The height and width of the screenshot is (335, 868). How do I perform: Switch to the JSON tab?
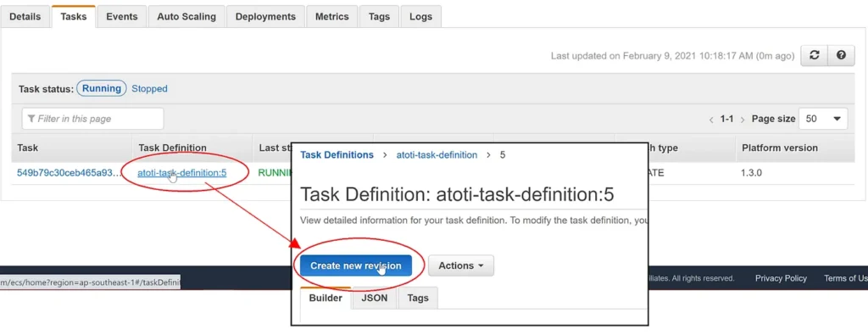pos(375,298)
